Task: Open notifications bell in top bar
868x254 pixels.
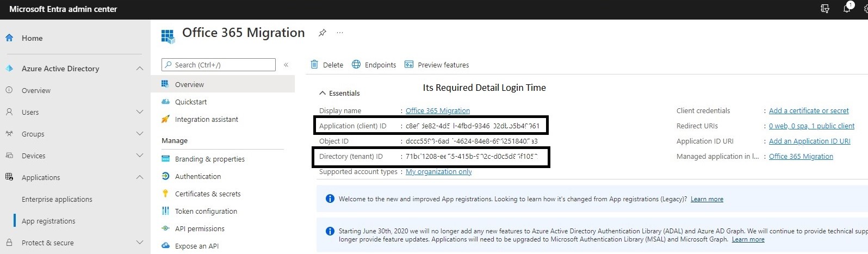Action: point(847,8)
